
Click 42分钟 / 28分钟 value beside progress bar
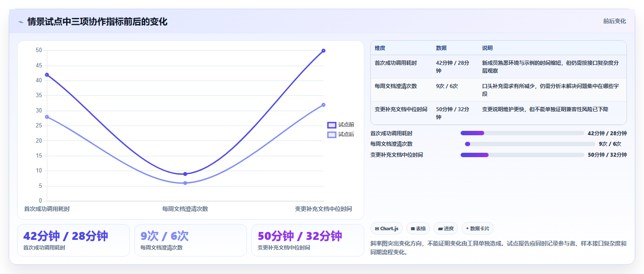[607, 133]
